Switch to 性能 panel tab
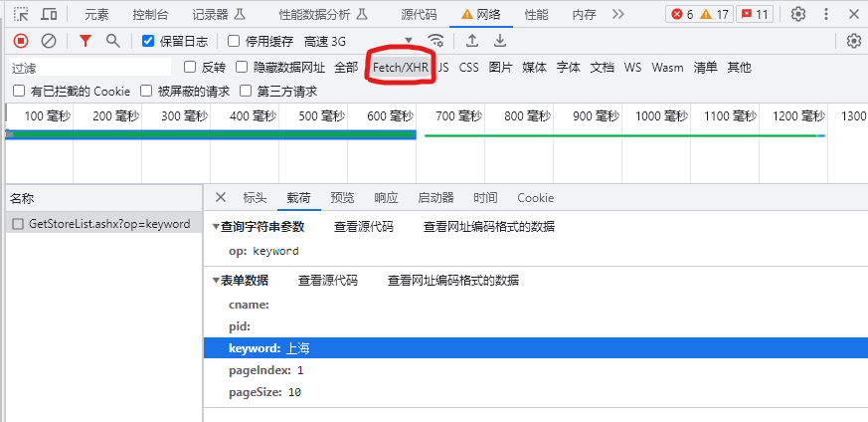This screenshot has height=422, width=868. 537,14
